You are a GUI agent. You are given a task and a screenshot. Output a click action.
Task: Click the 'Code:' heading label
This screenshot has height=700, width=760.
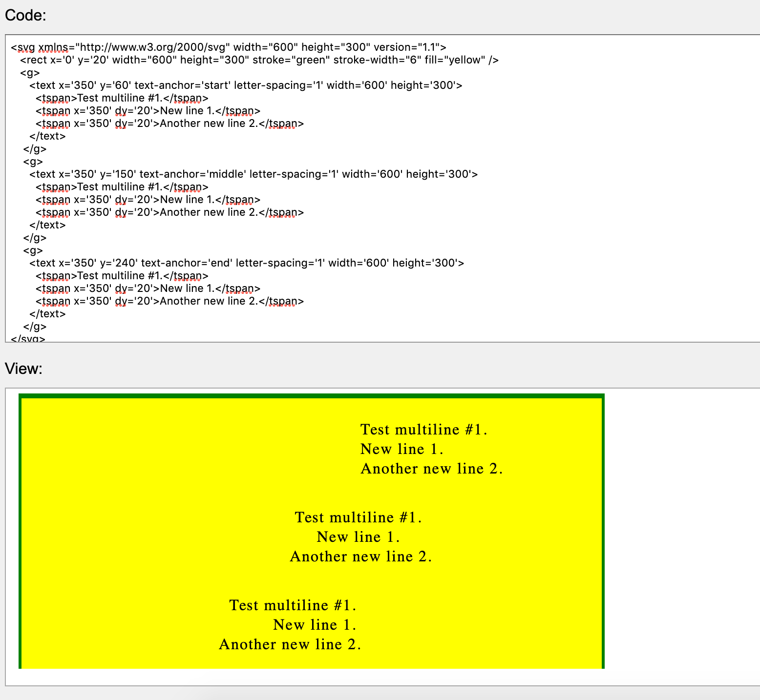tap(25, 15)
